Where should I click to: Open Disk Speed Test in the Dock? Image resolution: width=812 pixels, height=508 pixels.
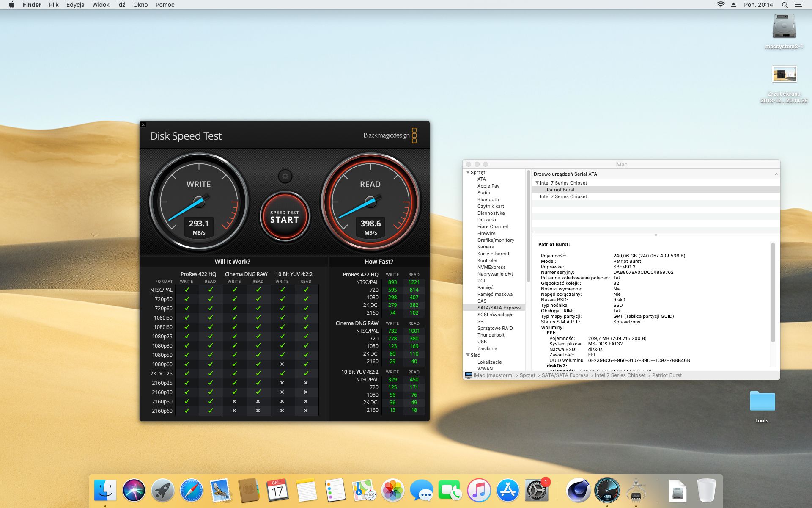[607, 491]
